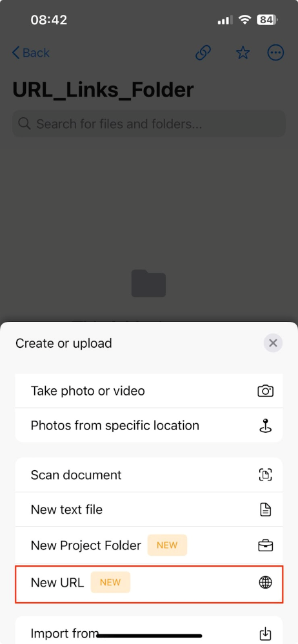This screenshot has height=644, width=298.
Task: Tap the scan document icon
Action: pos(266,475)
